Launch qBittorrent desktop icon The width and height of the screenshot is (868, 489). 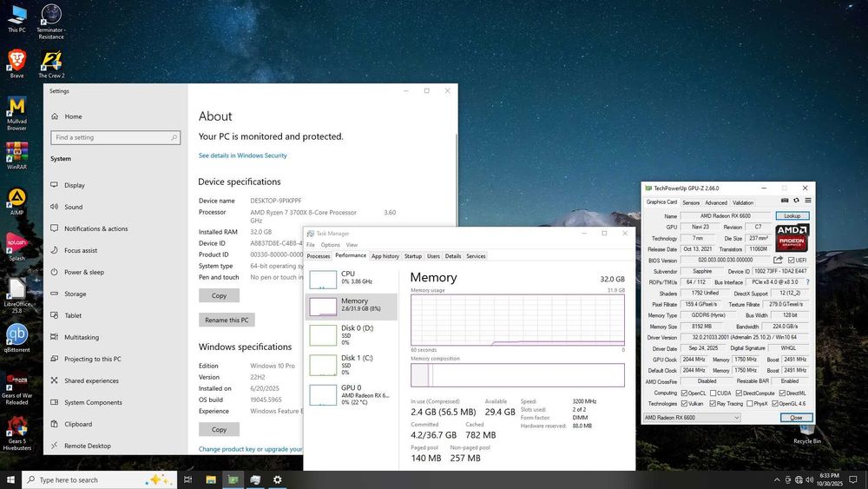point(16,339)
